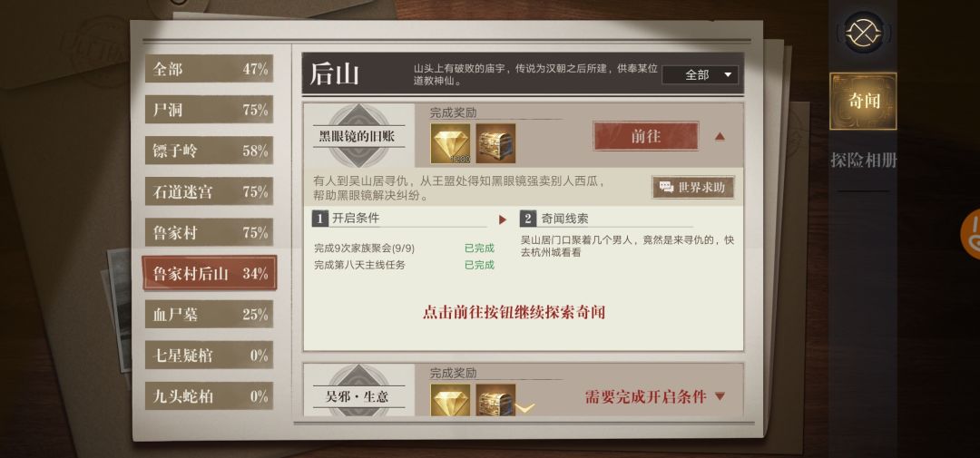This screenshot has height=458, width=980.
Task: Click the red arrow next to 开启条件
Action: (503, 220)
